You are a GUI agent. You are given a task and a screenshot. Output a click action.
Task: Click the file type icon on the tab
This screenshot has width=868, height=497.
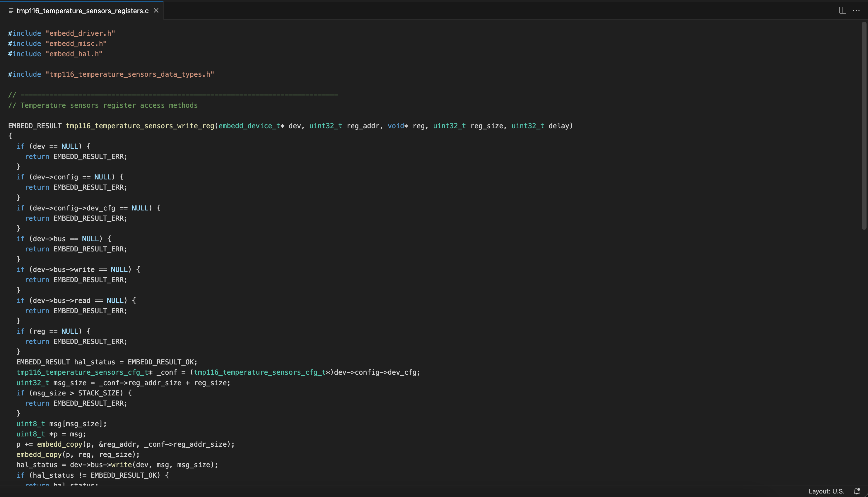tap(11, 11)
